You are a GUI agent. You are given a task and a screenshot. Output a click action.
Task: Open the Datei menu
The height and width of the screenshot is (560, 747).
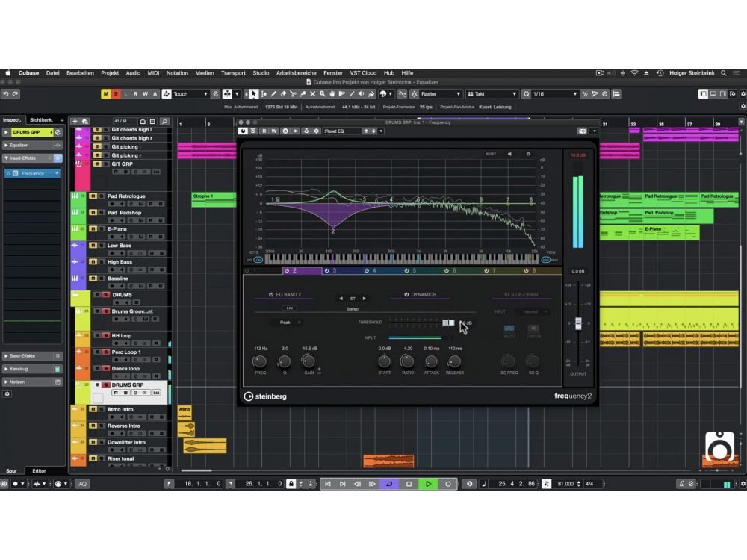[x=52, y=73]
